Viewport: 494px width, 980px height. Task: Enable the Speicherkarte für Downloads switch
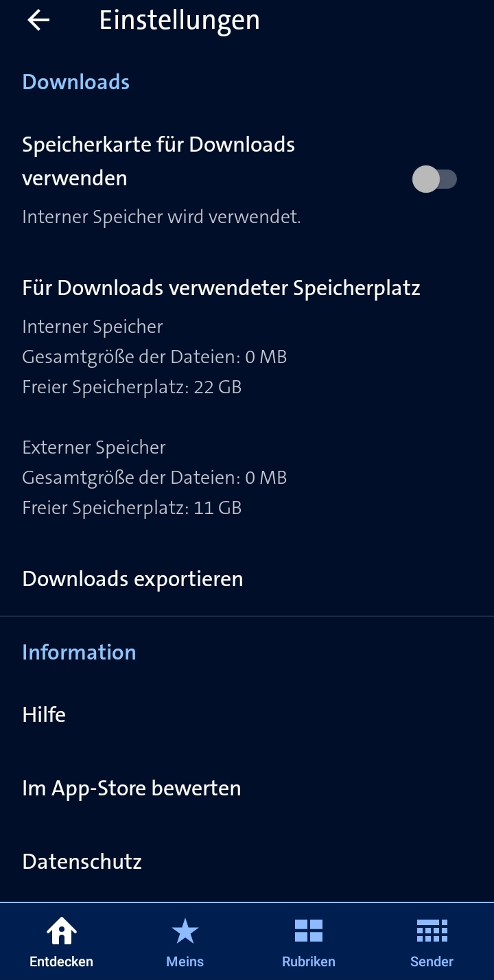(434, 179)
